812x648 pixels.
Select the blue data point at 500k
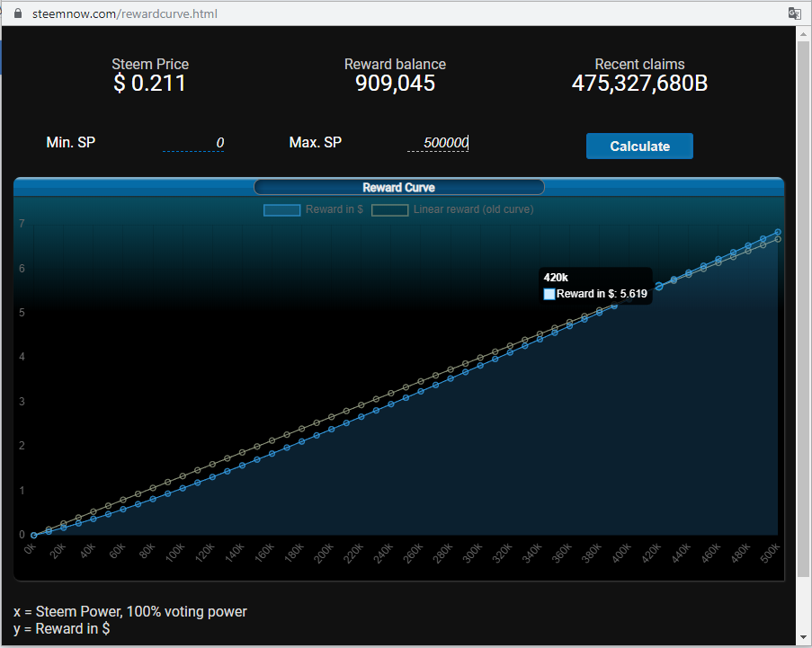[x=778, y=232]
